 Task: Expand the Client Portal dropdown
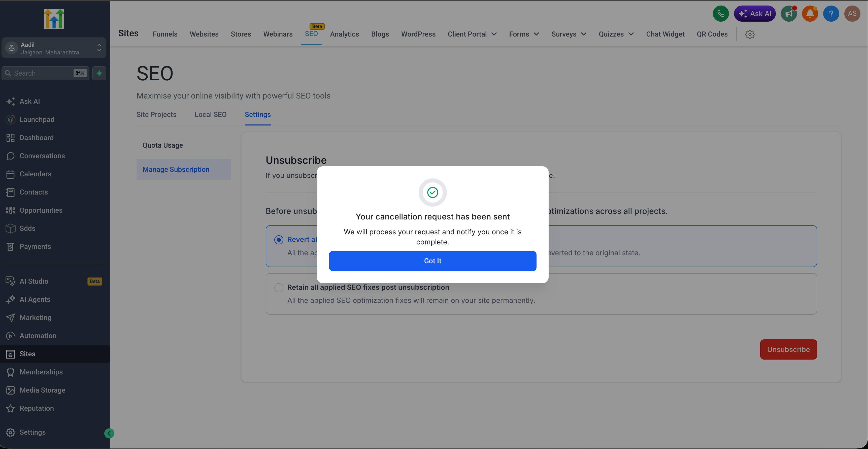pos(472,34)
